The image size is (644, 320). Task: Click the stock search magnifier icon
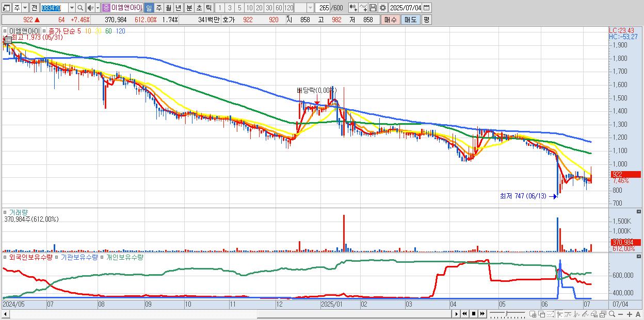click(81, 8)
